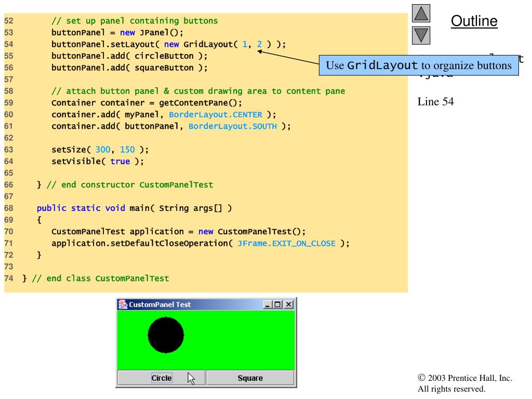The width and height of the screenshot is (532, 399).
Task: Click the Java icon in CustomPanel Test title bar
Action: click(x=123, y=304)
